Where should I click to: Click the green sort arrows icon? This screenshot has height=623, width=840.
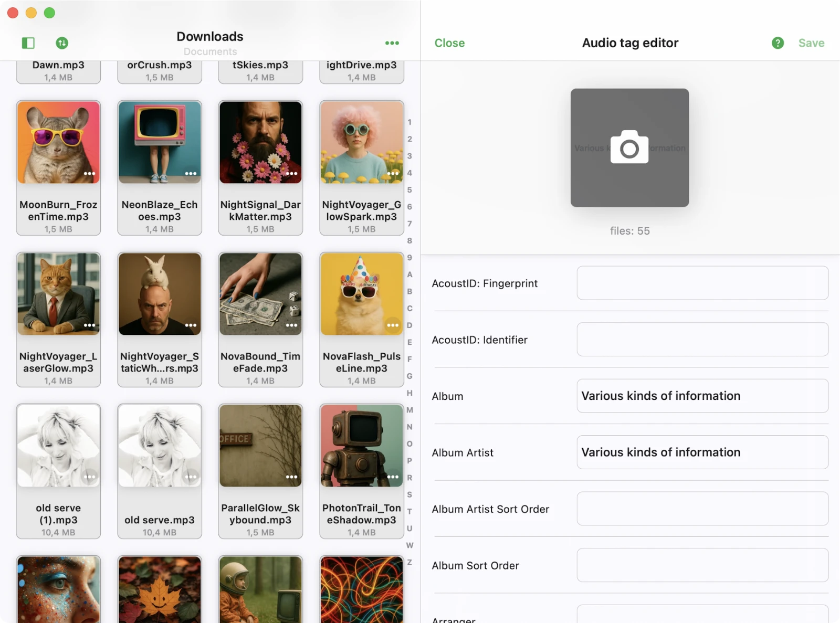62,43
